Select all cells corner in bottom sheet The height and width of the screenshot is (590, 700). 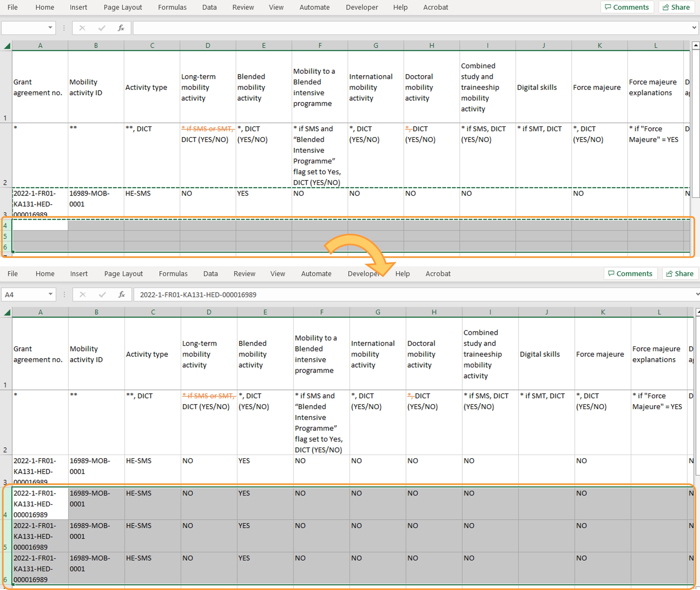(x=7, y=312)
